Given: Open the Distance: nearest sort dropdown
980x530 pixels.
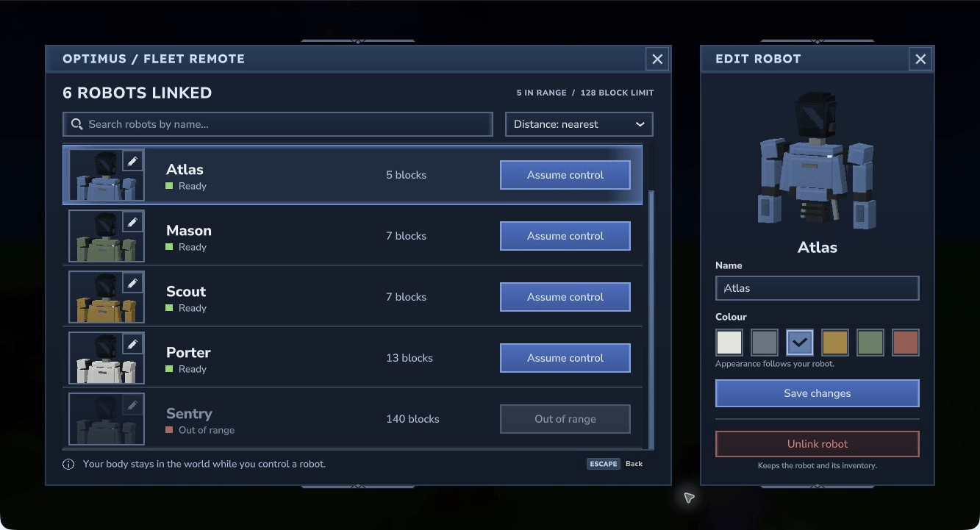Looking at the screenshot, I should coord(579,124).
